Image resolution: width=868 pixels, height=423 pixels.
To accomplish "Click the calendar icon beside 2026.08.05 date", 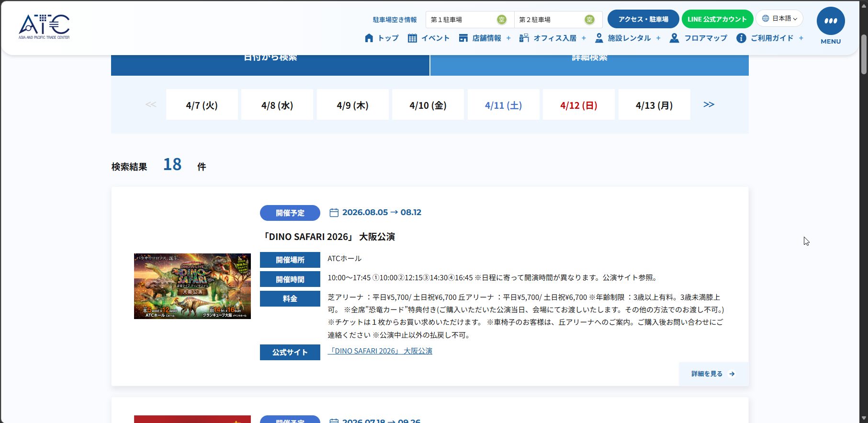I will [334, 212].
